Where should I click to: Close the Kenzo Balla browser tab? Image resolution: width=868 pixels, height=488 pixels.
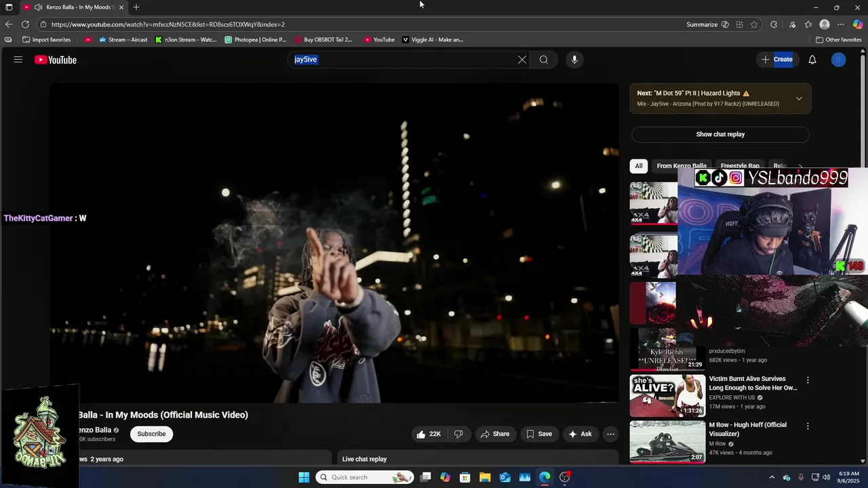tap(121, 7)
